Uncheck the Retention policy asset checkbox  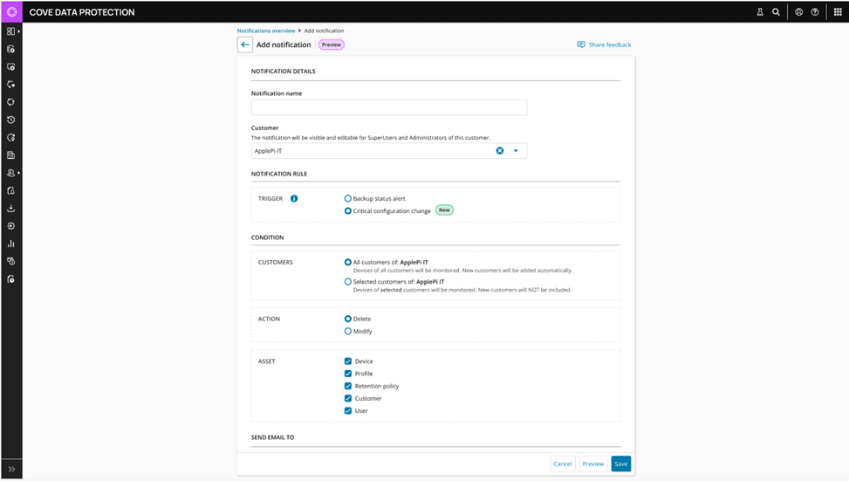pos(348,385)
